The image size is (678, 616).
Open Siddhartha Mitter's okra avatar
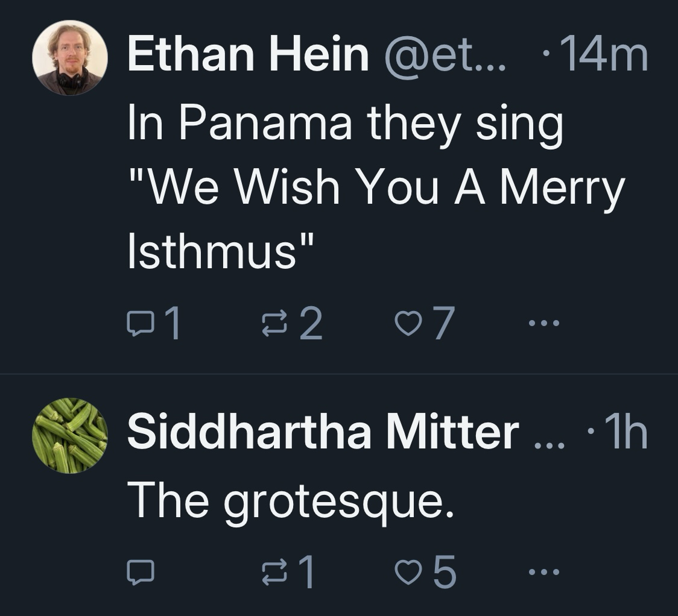pos(70,435)
